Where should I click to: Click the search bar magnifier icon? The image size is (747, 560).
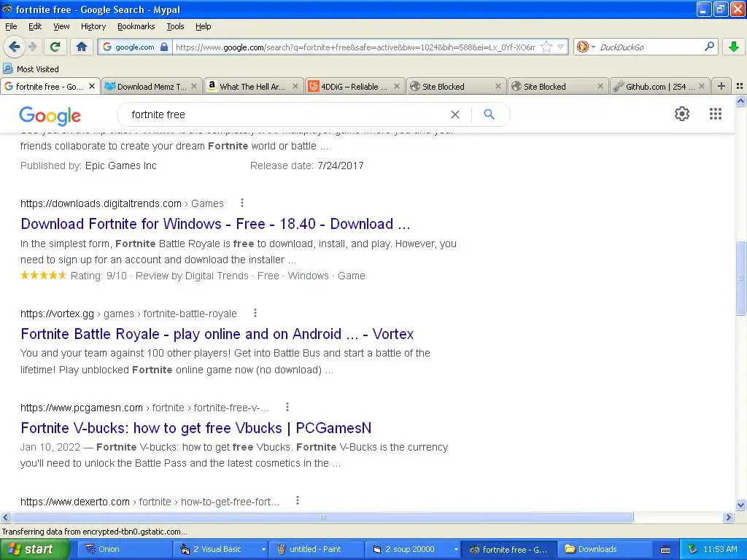709,47
